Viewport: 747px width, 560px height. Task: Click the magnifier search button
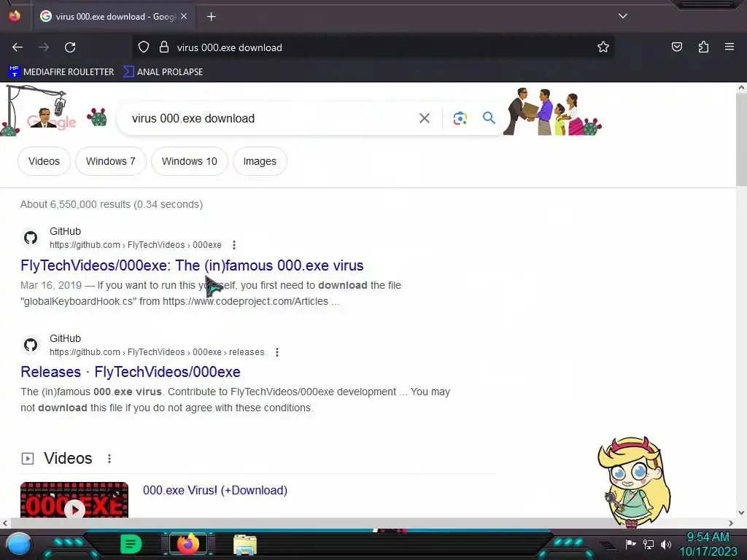[489, 117]
